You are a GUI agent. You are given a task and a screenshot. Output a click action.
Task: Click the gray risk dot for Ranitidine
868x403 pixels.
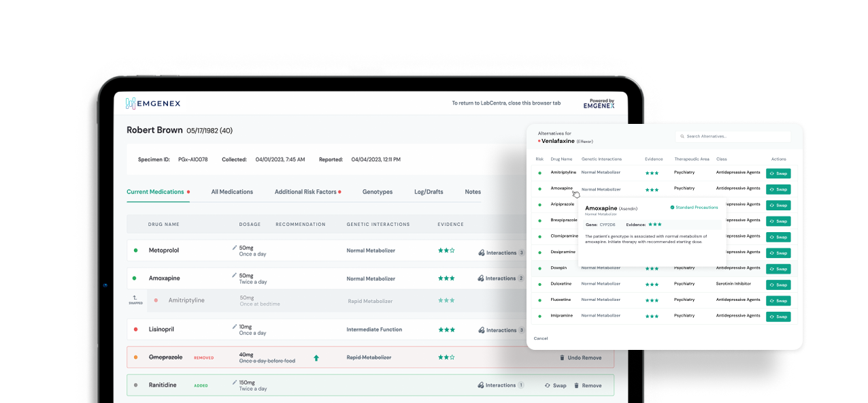click(135, 385)
